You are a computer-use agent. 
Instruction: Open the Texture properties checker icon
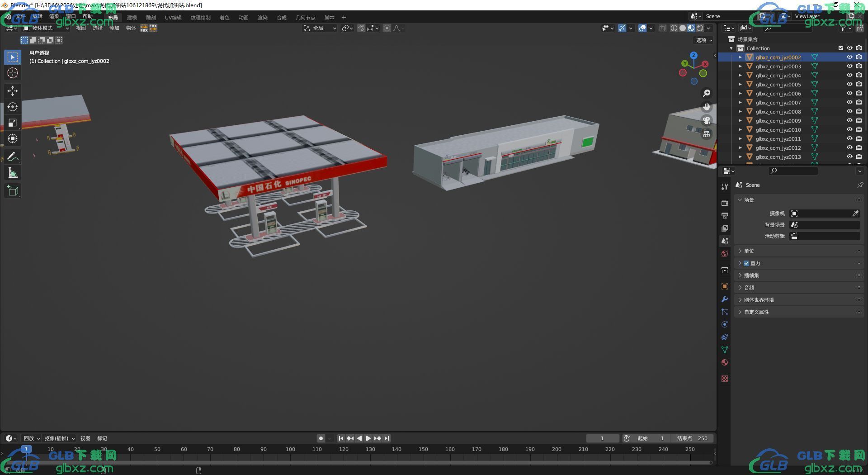725,379
